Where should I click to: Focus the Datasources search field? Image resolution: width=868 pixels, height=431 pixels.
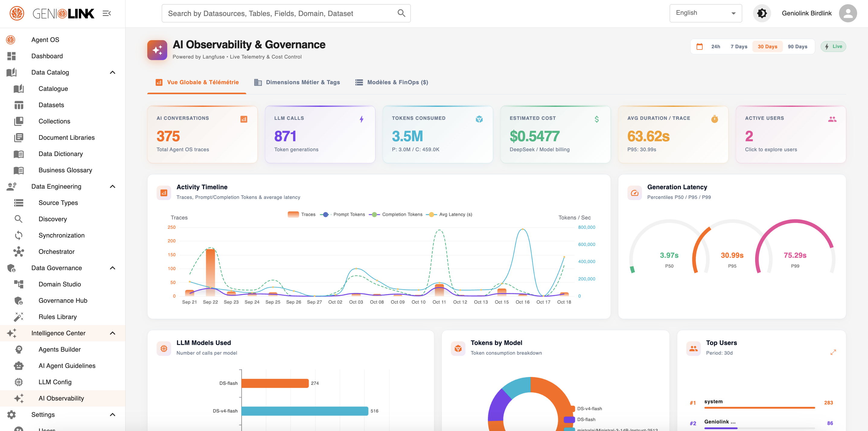click(286, 13)
